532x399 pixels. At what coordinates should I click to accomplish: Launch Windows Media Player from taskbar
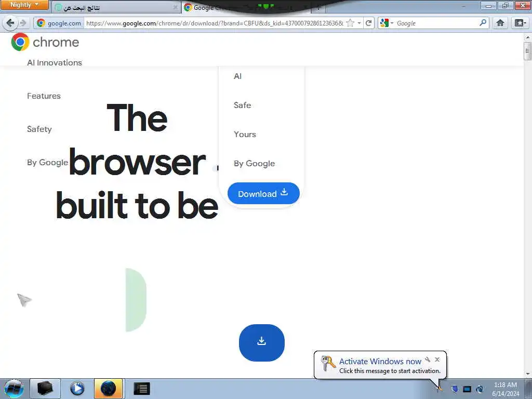click(77, 389)
